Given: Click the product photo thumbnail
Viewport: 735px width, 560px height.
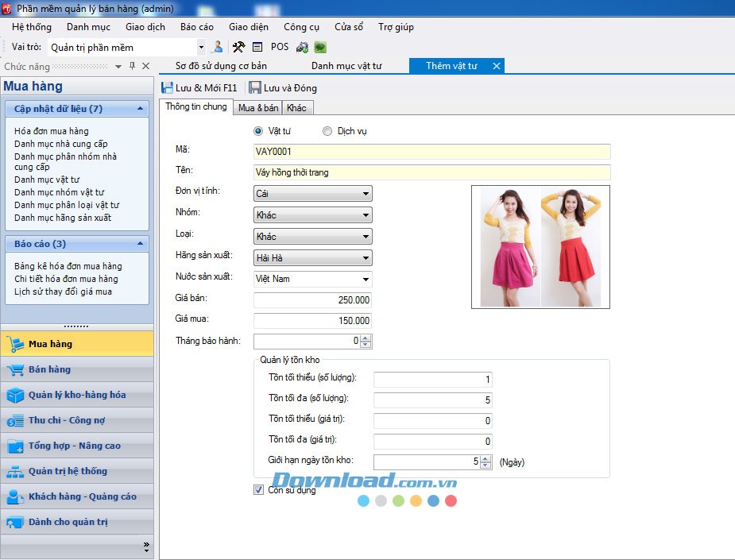Looking at the screenshot, I should pos(540,246).
